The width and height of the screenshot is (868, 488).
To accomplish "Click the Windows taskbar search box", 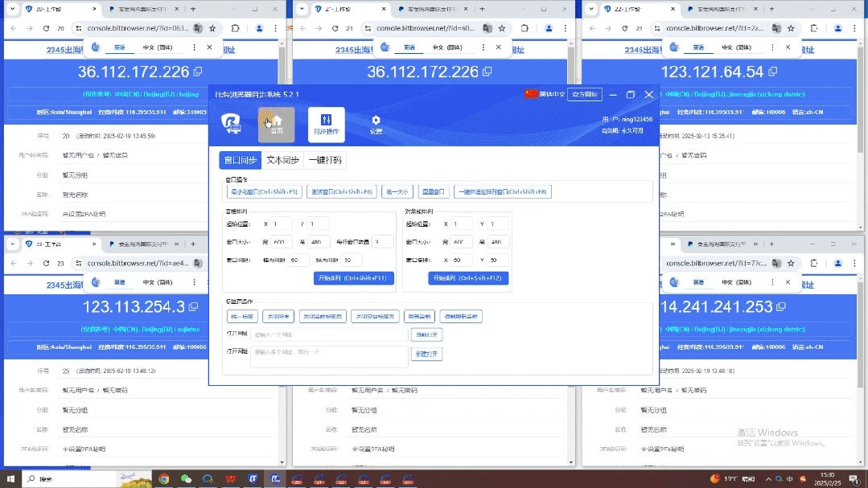I will pos(69,478).
